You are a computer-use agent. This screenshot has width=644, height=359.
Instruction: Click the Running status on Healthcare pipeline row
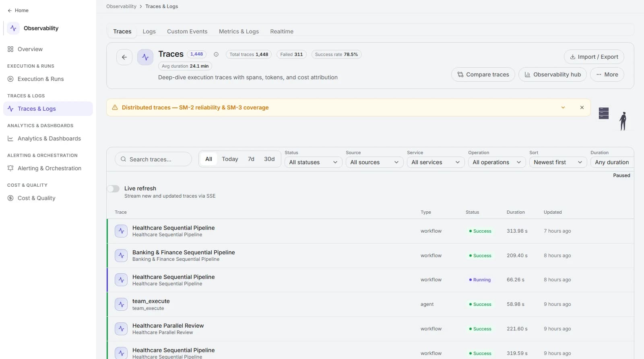pyautogui.click(x=480, y=280)
